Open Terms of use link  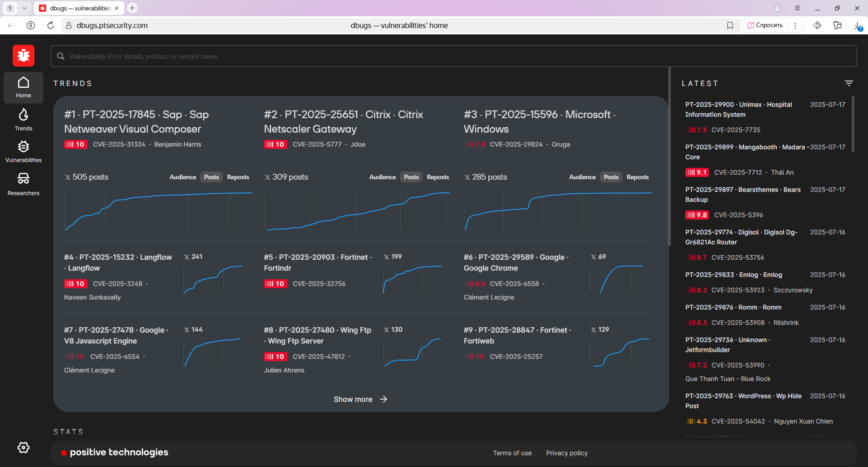pos(512,453)
